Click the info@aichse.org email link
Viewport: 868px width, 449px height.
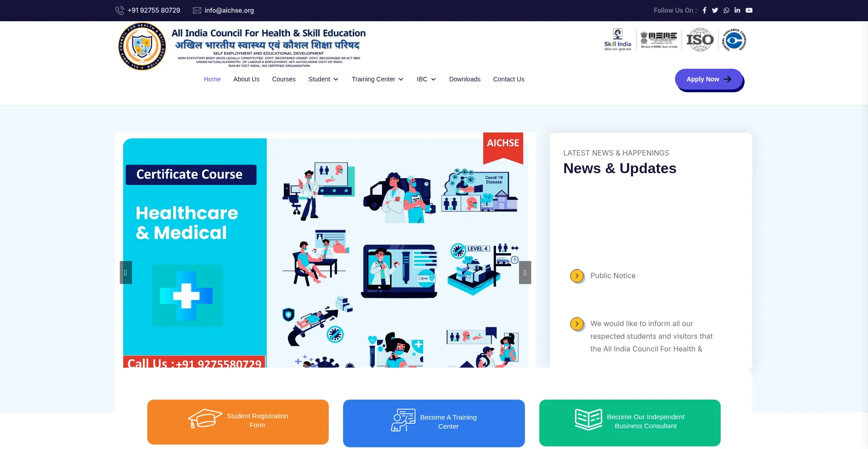tap(229, 10)
